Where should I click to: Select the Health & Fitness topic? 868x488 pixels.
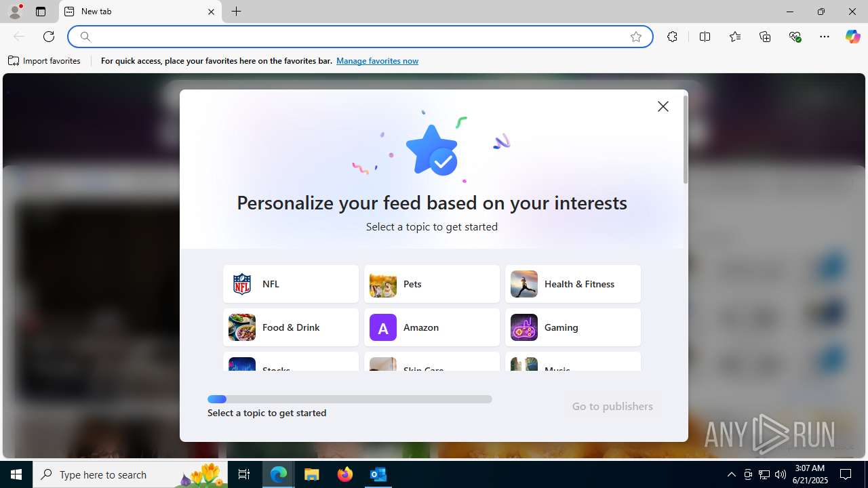click(573, 284)
